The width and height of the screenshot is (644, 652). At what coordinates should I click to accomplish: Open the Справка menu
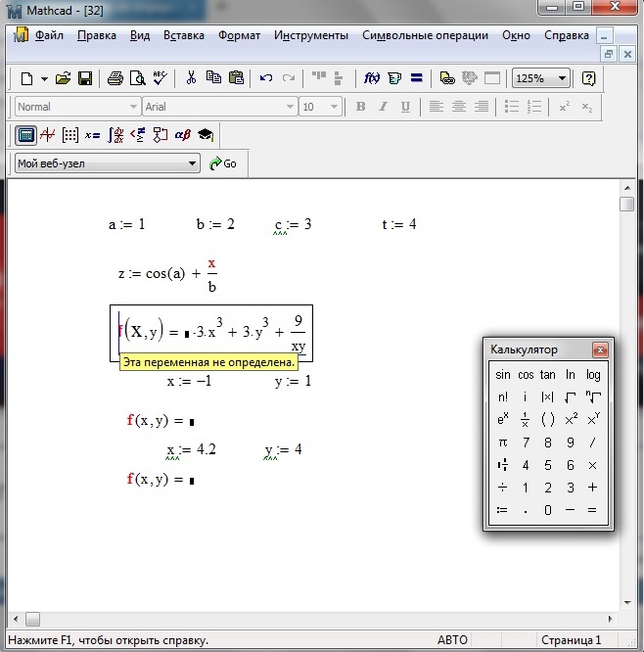pyautogui.click(x=567, y=36)
